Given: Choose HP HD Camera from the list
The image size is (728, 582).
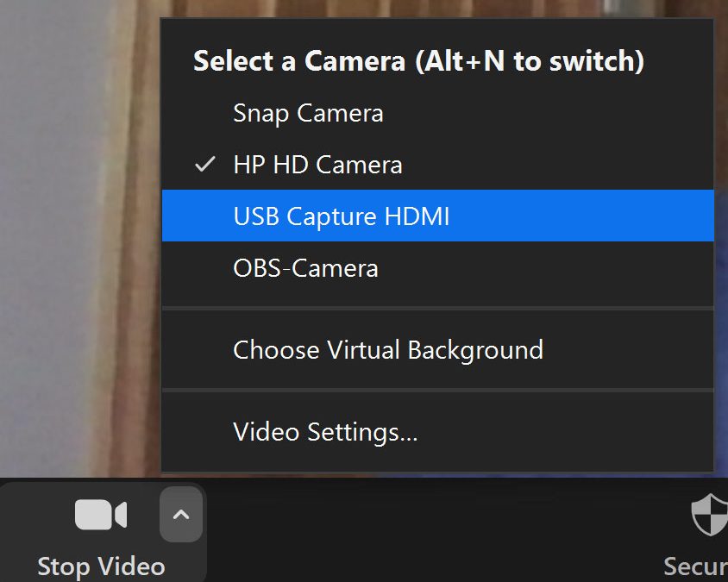Looking at the screenshot, I should point(317,165).
